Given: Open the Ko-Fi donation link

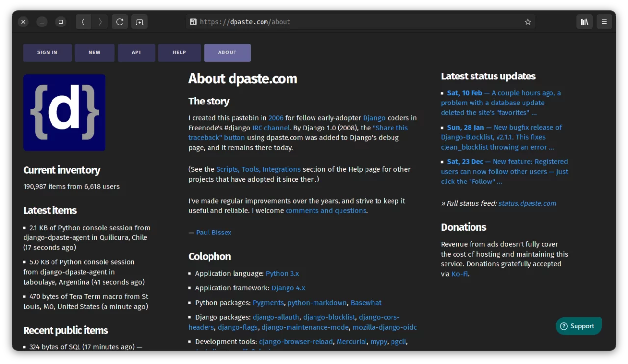Looking at the screenshot, I should pyautogui.click(x=459, y=274).
